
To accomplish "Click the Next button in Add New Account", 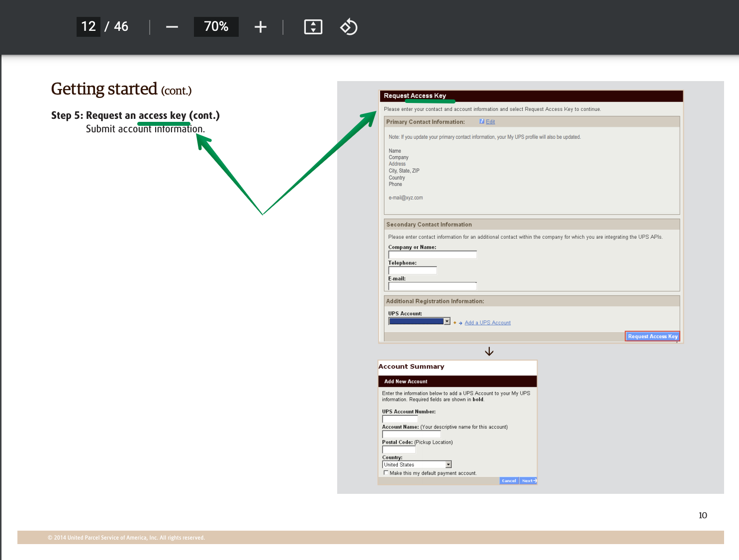I will coord(528,480).
